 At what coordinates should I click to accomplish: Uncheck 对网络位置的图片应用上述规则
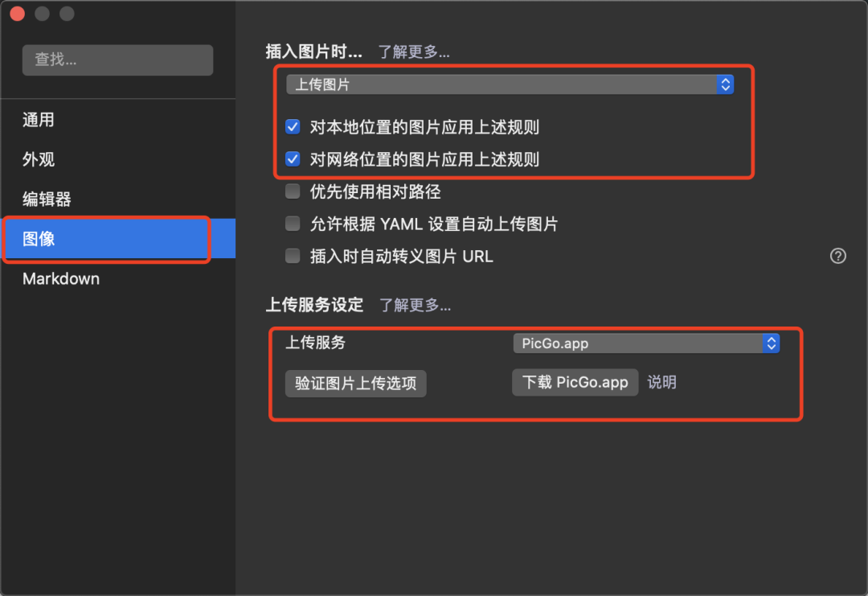click(293, 159)
